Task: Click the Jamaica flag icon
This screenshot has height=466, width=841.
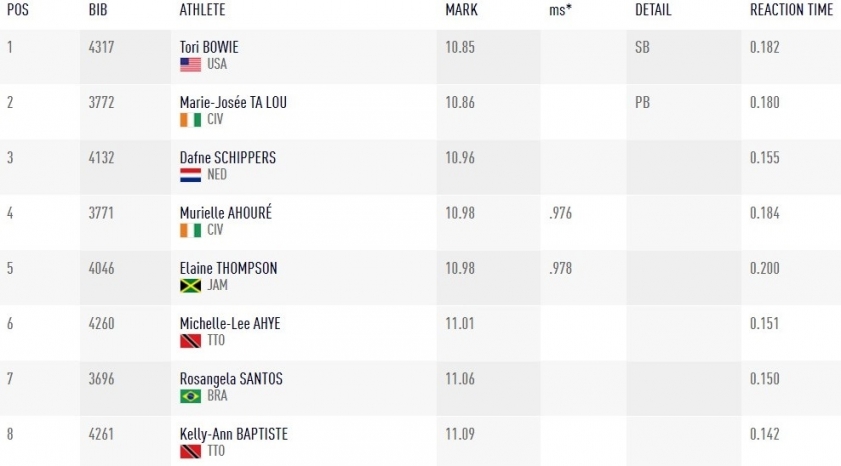Action: coord(190,285)
